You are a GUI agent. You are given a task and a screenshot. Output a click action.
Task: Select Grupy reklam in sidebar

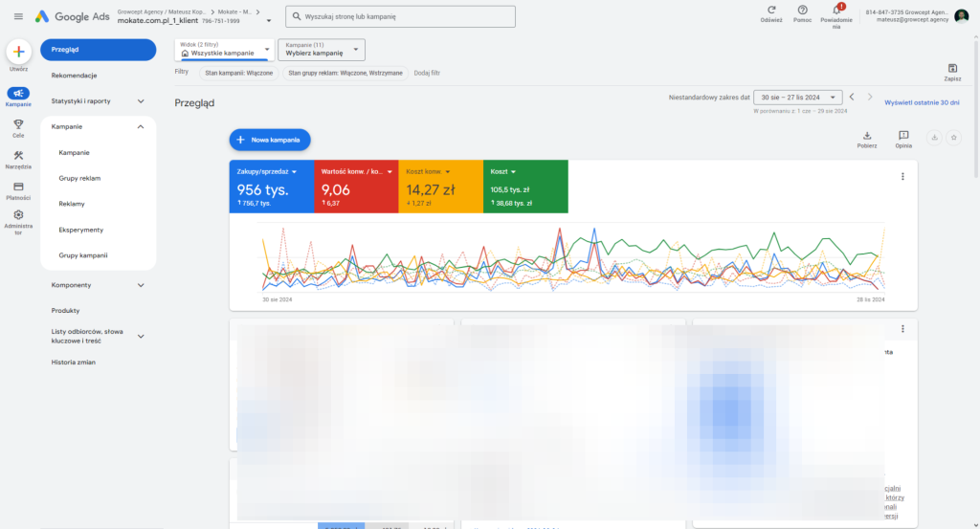[x=79, y=178]
